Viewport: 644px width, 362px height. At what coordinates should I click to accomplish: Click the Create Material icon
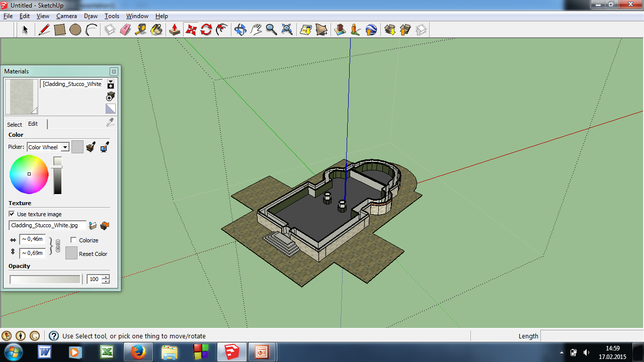click(111, 96)
